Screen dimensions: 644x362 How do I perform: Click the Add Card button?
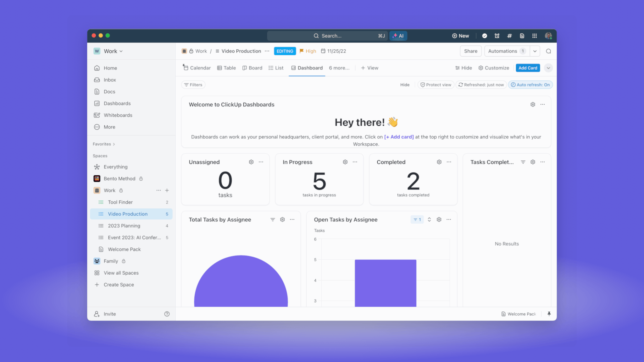click(528, 68)
